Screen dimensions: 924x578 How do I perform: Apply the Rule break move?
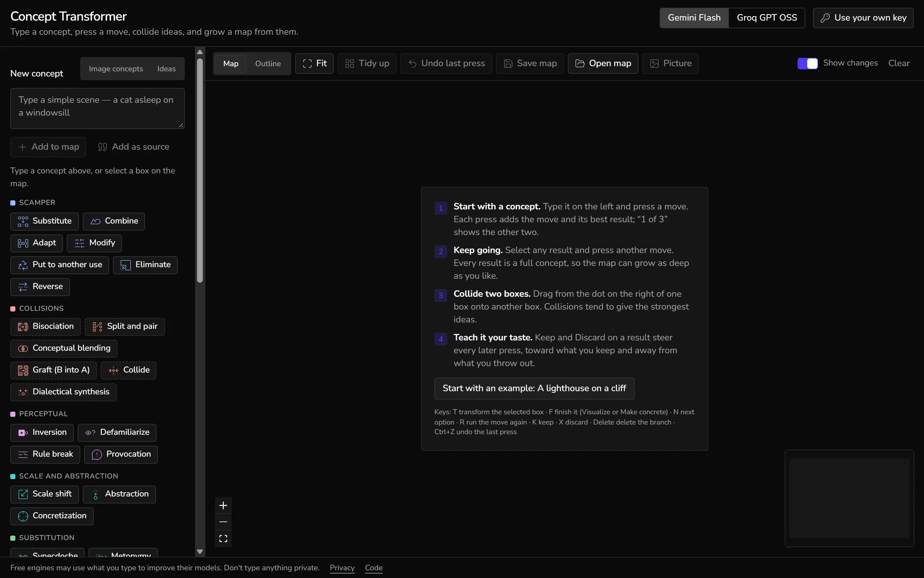45,454
